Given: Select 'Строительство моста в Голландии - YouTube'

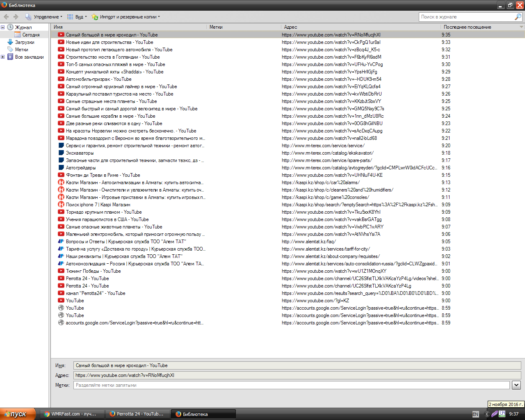Looking at the screenshot, I should pyautogui.click(x=288, y=57).
